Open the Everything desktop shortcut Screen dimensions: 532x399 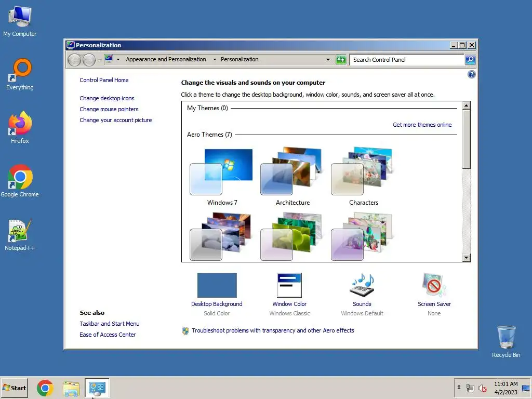click(x=20, y=74)
